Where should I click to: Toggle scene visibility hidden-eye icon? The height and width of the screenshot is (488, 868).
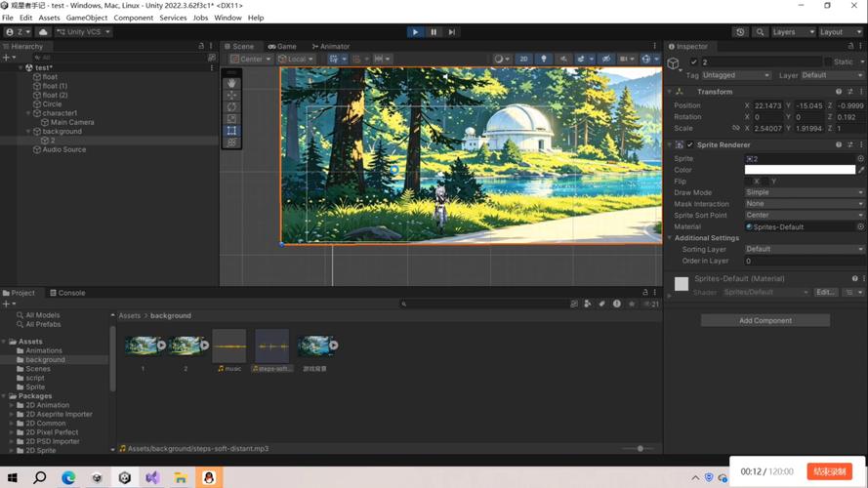pos(606,59)
